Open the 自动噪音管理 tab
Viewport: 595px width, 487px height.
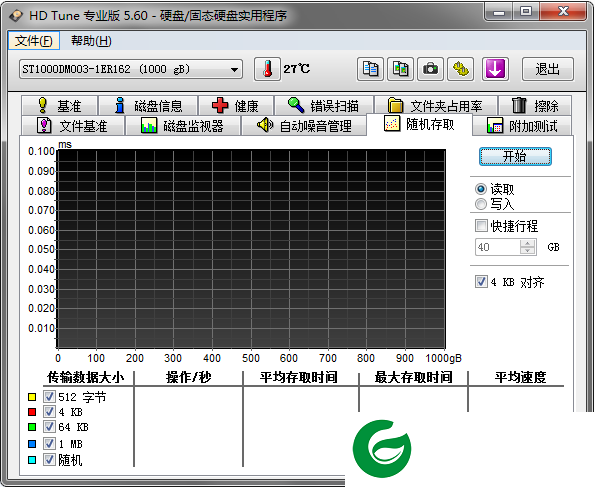point(304,126)
